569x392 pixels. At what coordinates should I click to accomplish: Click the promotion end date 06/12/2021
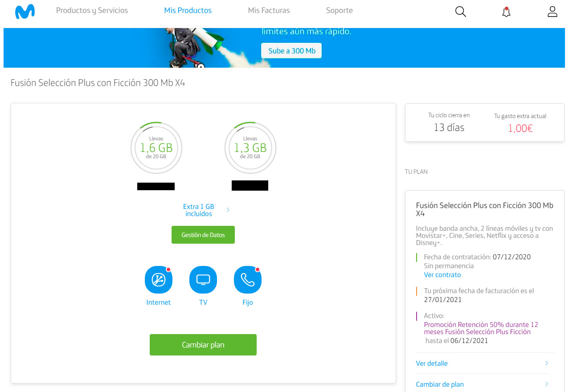(469, 341)
